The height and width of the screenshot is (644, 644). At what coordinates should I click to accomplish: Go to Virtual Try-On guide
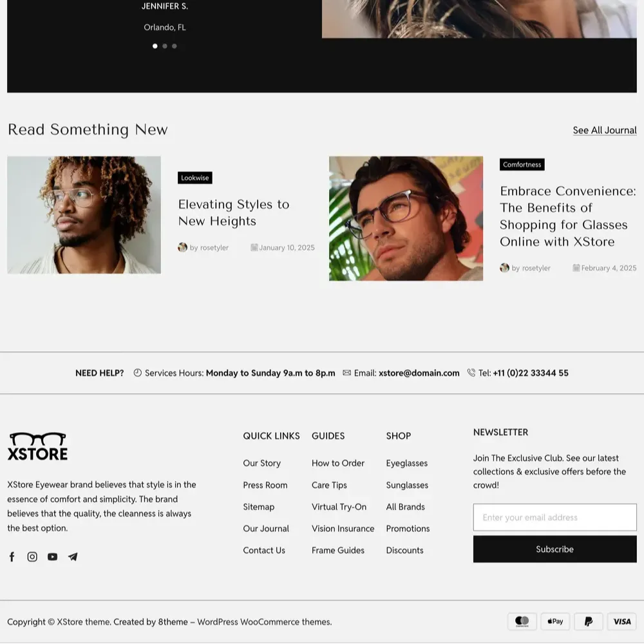339,507
